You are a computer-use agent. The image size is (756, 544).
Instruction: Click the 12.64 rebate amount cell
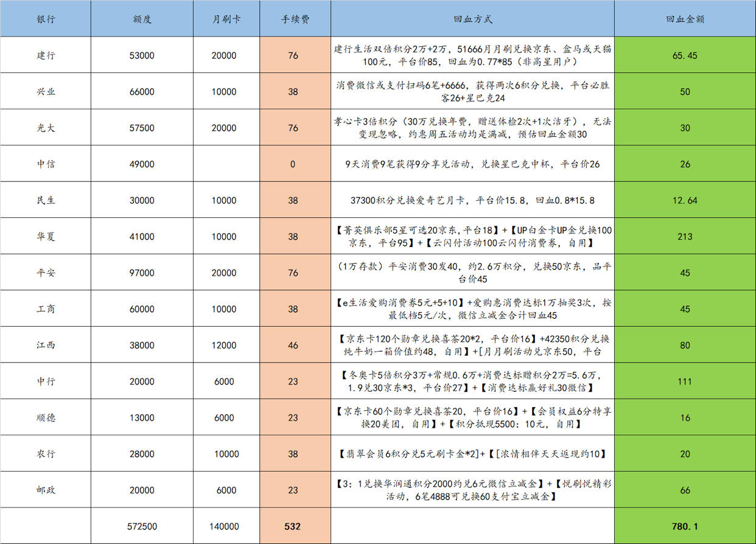(685, 200)
